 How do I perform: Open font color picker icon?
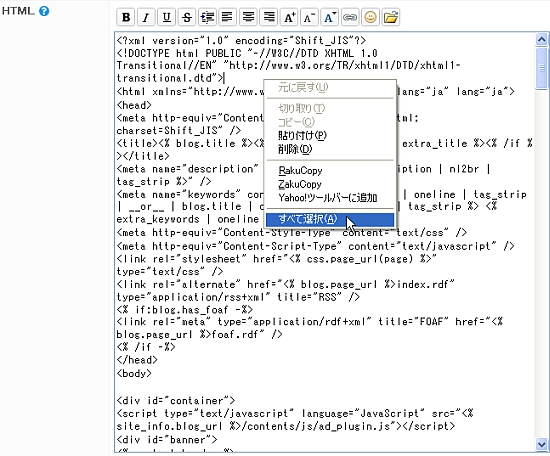point(330,17)
